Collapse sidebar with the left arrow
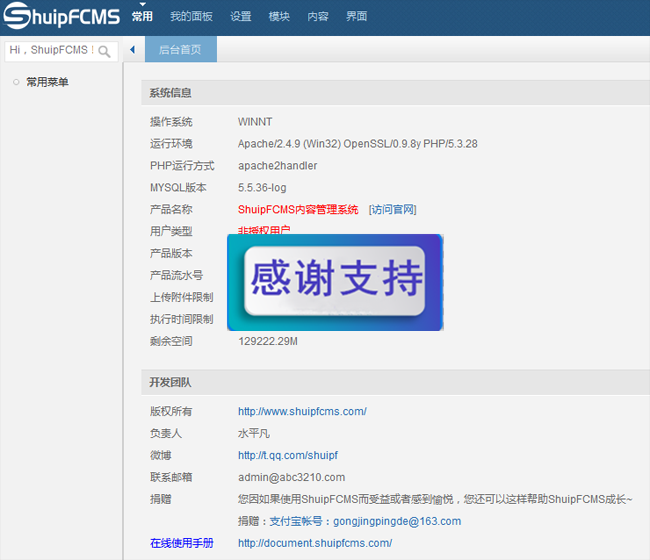The width and height of the screenshot is (650, 560). 132,50
